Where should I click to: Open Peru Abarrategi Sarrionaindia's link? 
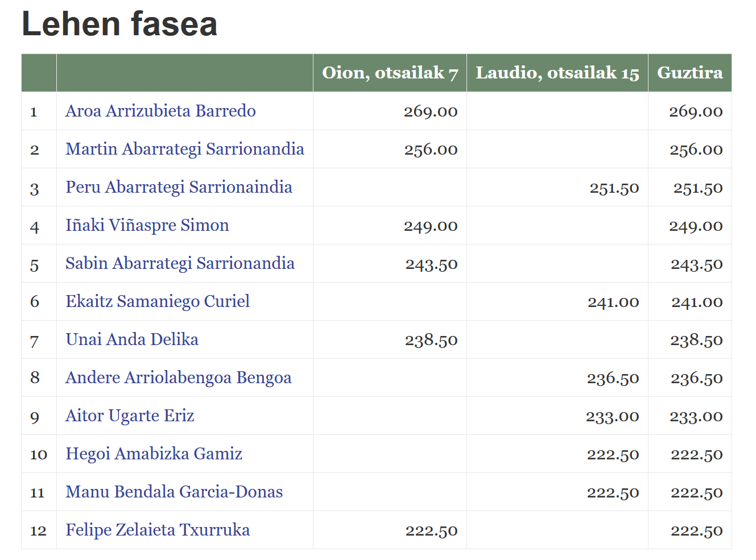click(x=179, y=187)
